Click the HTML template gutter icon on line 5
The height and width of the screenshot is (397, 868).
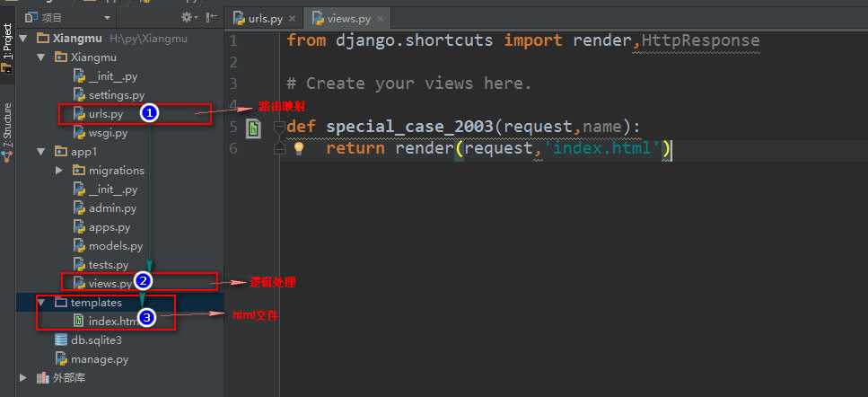click(x=254, y=128)
